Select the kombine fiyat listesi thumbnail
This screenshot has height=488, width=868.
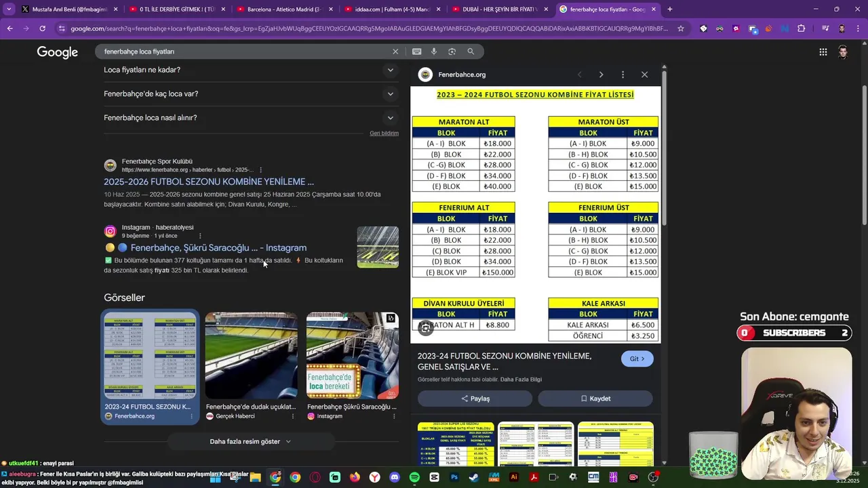150,355
